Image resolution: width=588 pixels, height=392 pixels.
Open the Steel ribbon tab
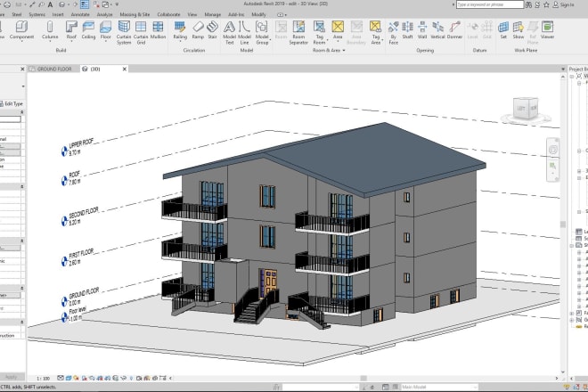point(17,14)
